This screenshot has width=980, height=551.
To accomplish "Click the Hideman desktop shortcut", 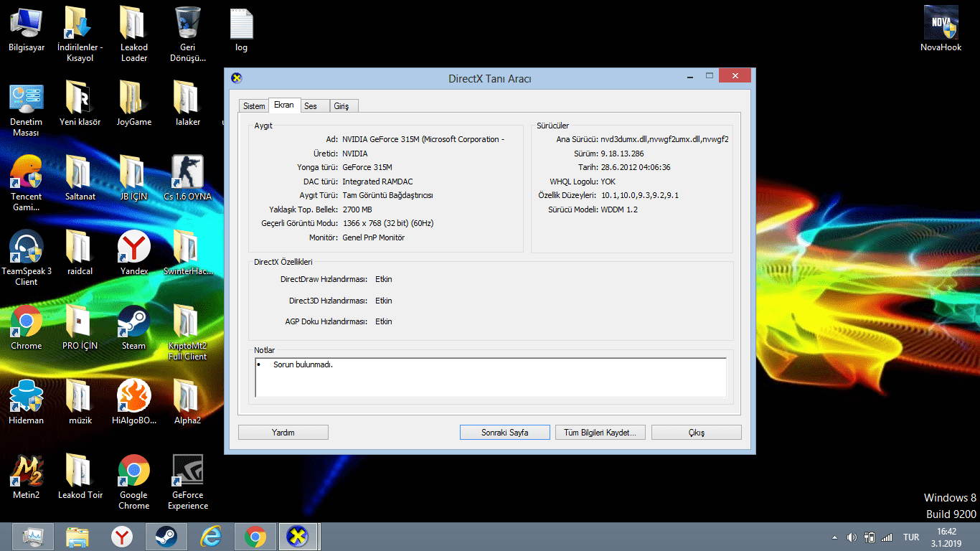I will (27, 402).
